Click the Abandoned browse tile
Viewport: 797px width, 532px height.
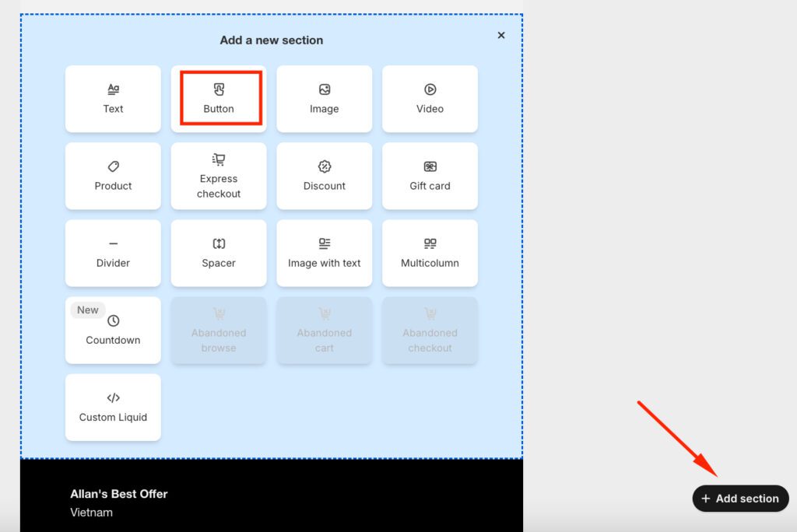(219, 330)
